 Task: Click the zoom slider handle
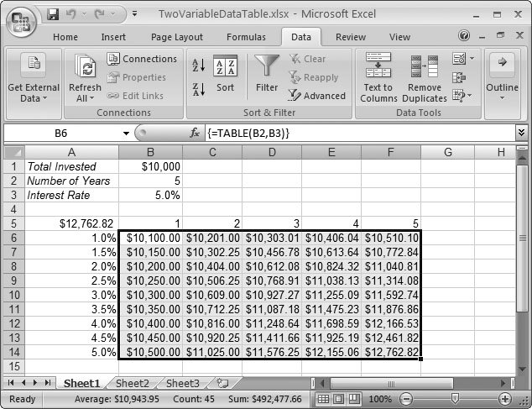(x=454, y=399)
